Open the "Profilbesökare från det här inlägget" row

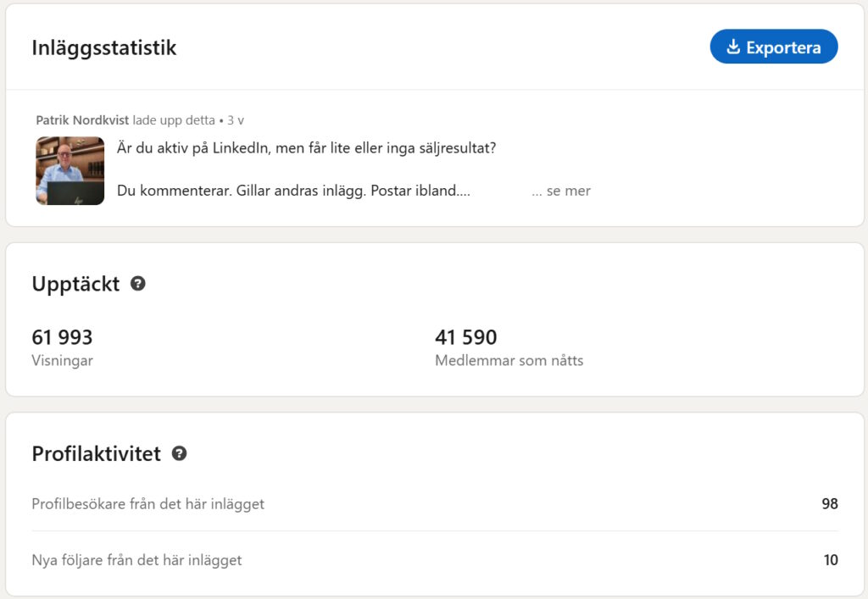pos(147,504)
